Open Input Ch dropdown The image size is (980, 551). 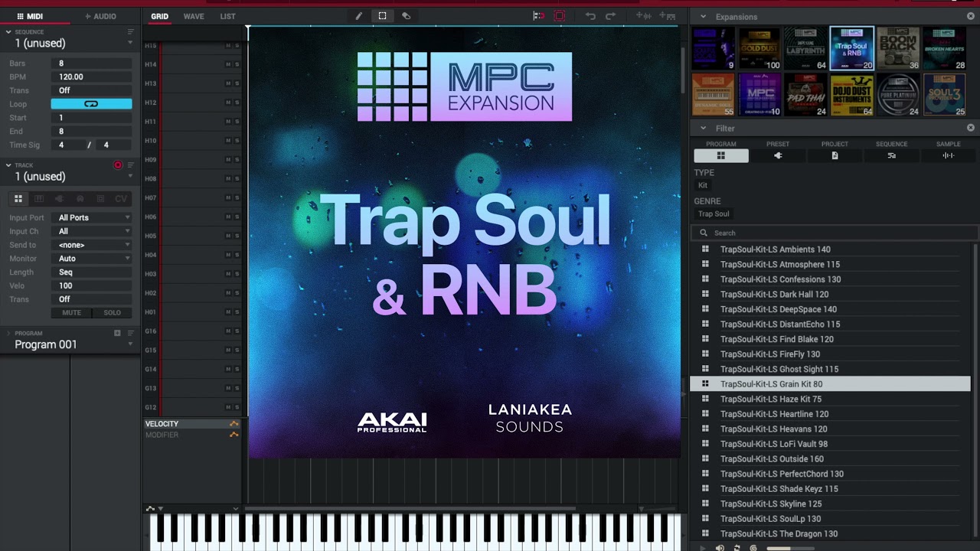tap(91, 231)
